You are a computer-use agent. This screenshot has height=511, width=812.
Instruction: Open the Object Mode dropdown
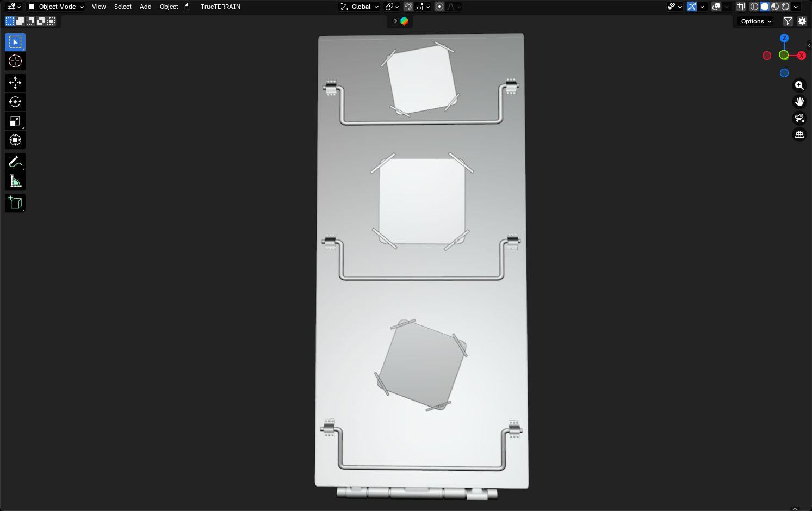pos(55,7)
